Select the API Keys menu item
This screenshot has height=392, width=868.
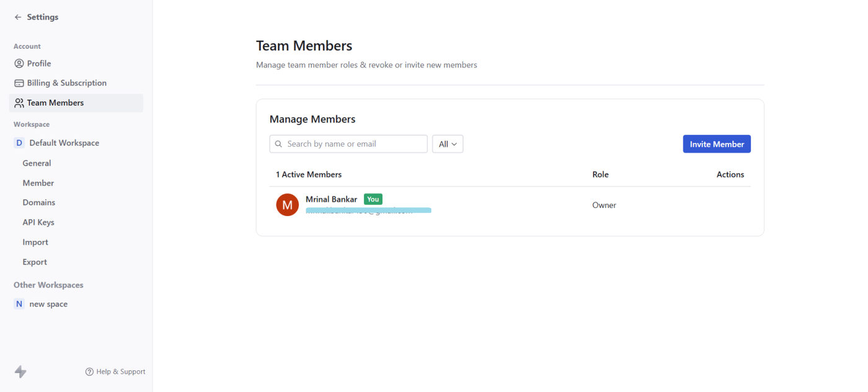point(38,222)
